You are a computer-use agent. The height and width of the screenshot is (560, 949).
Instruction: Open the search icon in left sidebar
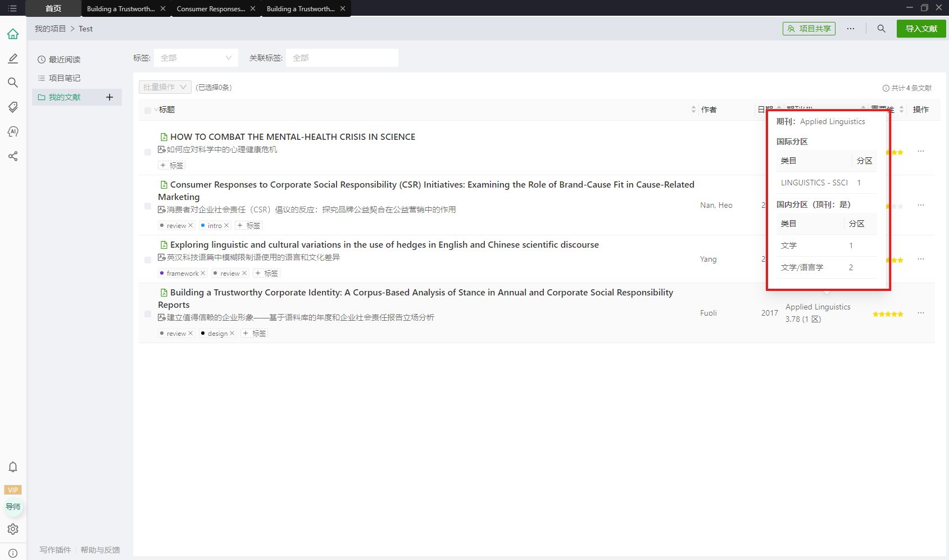pyautogui.click(x=13, y=83)
